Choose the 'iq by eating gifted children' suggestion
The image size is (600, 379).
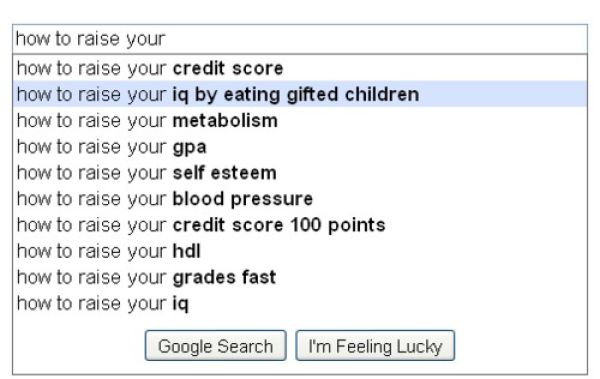[300, 94]
